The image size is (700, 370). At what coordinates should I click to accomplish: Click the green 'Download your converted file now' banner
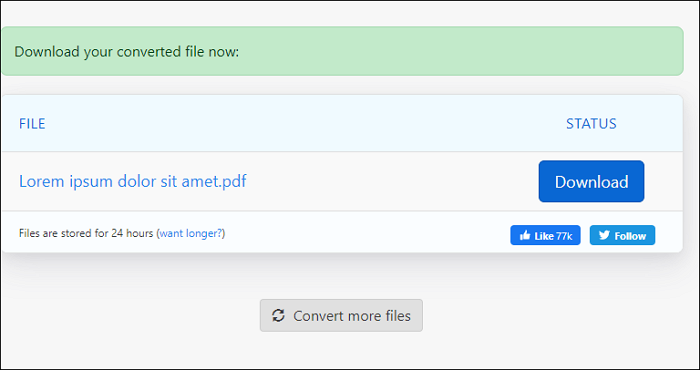click(342, 51)
